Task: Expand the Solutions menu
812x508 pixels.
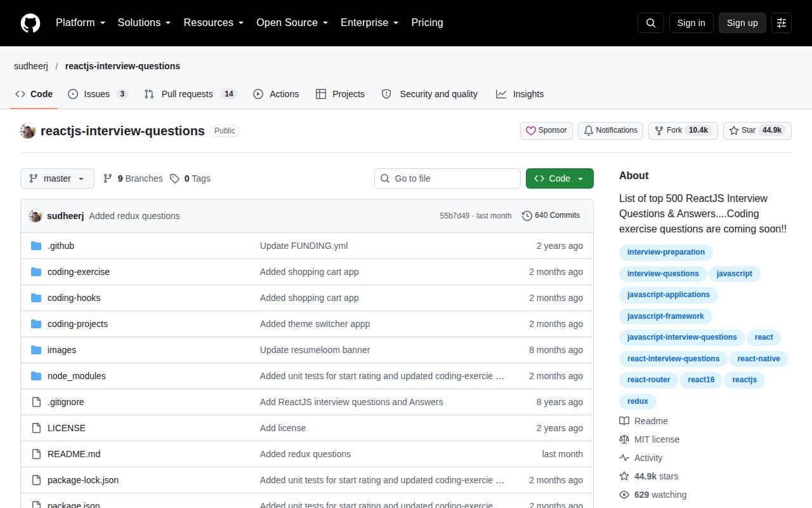Action: (145, 23)
